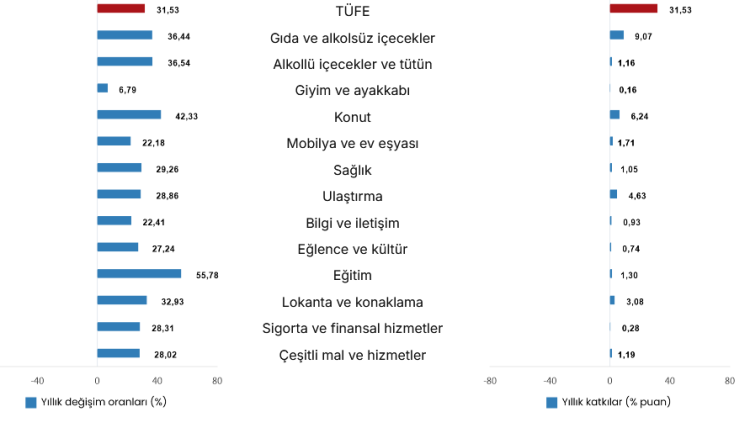This screenshot has width=750, height=433.
Task: Select the Eğitim bar showing 55,78
Action: pyautogui.click(x=139, y=274)
